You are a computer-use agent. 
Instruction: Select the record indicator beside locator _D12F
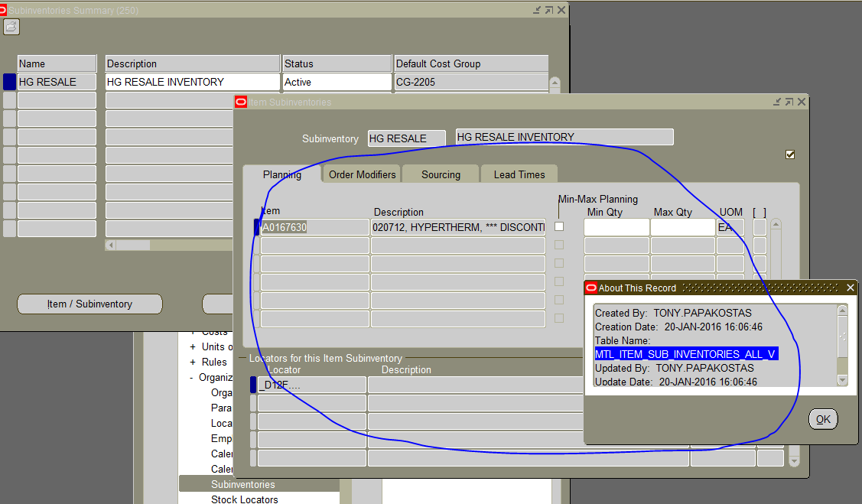[x=252, y=385]
